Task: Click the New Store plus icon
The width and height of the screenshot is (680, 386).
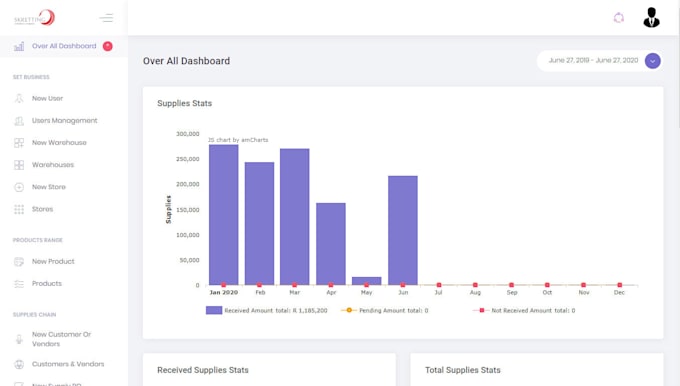Action: coord(19,187)
